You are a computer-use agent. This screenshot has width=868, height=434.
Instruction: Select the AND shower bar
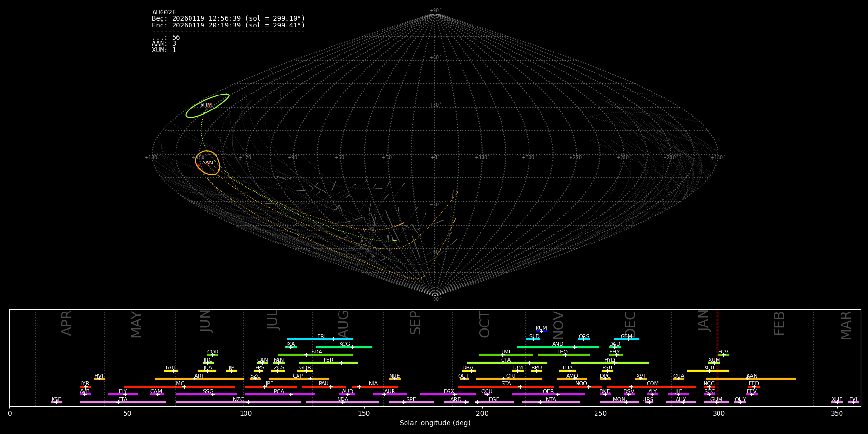pyautogui.click(x=558, y=347)
